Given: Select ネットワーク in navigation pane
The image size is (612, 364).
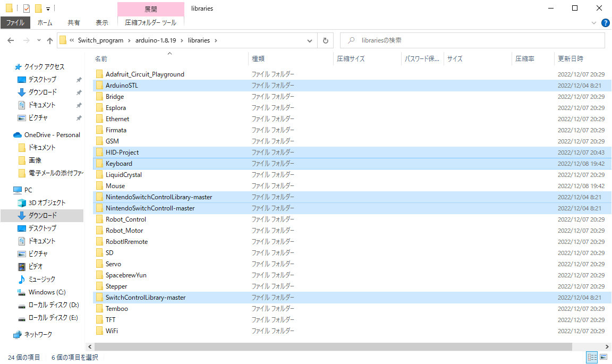Looking at the screenshot, I should pos(38,335).
